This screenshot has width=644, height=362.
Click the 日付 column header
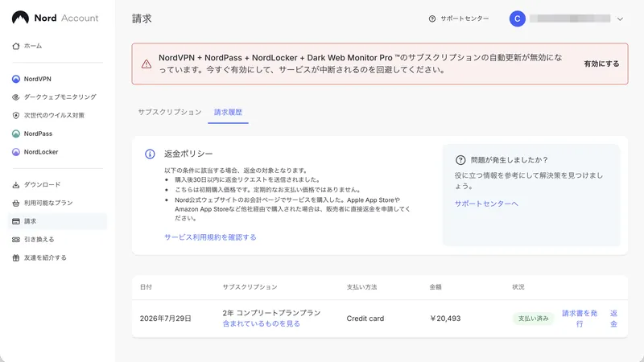[x=146, y=287]
